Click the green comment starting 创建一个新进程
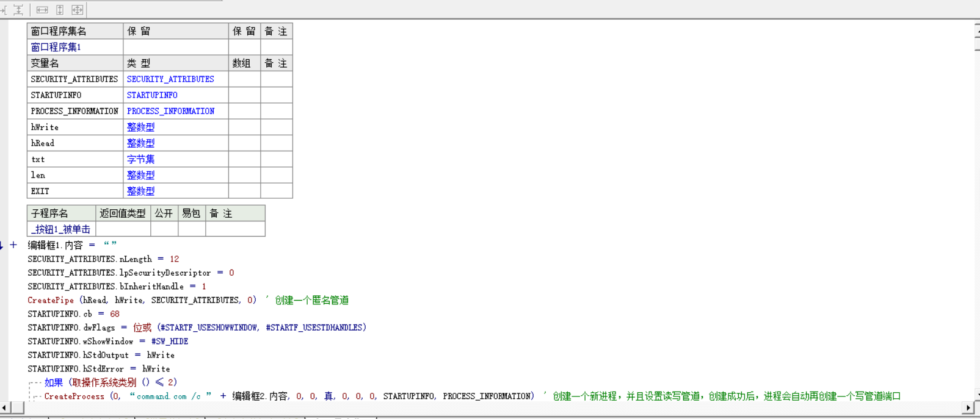This screenshot has height=419, width=980. pyautogui.click(x=727, y=396)
